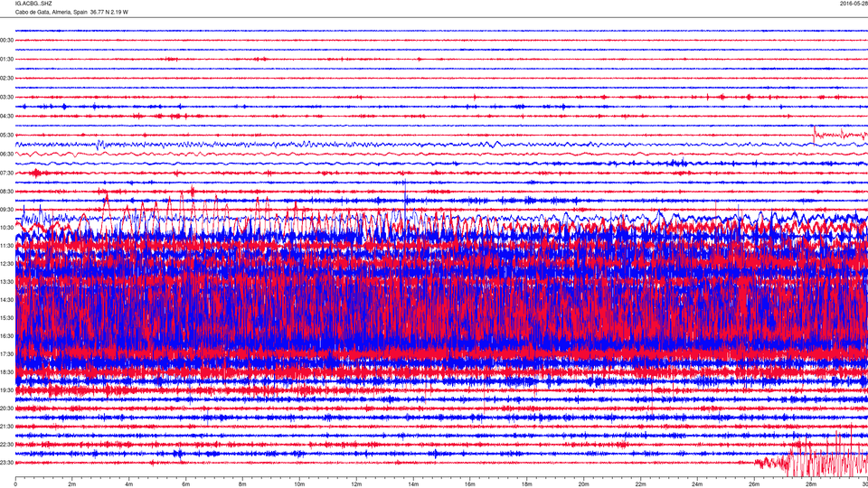868x488 pixels.
Task: Click the 04:30 time label
Action: (6, 117)
